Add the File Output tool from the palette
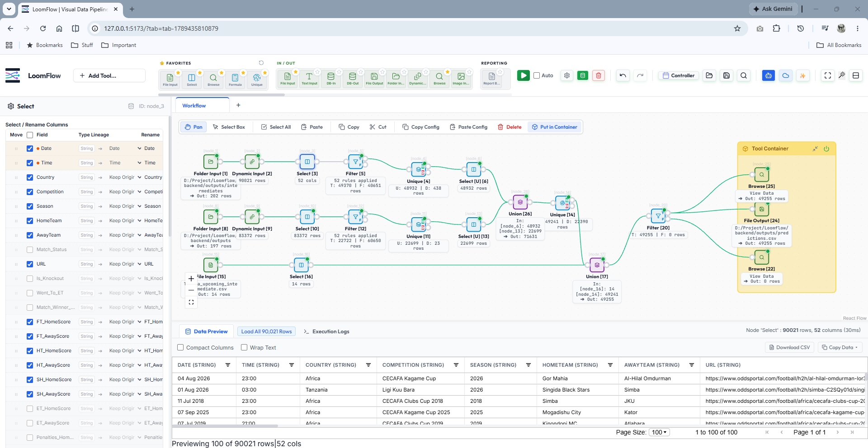 (x=374, y=79)
